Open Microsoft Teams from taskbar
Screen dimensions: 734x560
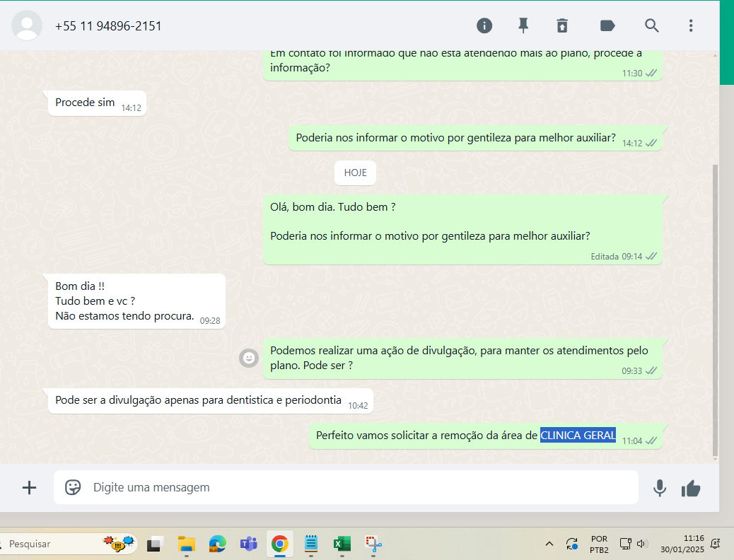coord(249,544)
